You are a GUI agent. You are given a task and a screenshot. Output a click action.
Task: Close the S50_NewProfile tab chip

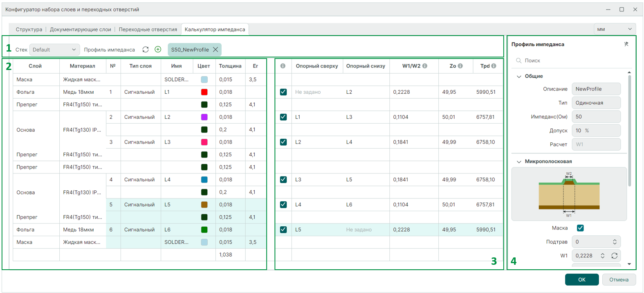coord(215,50)
